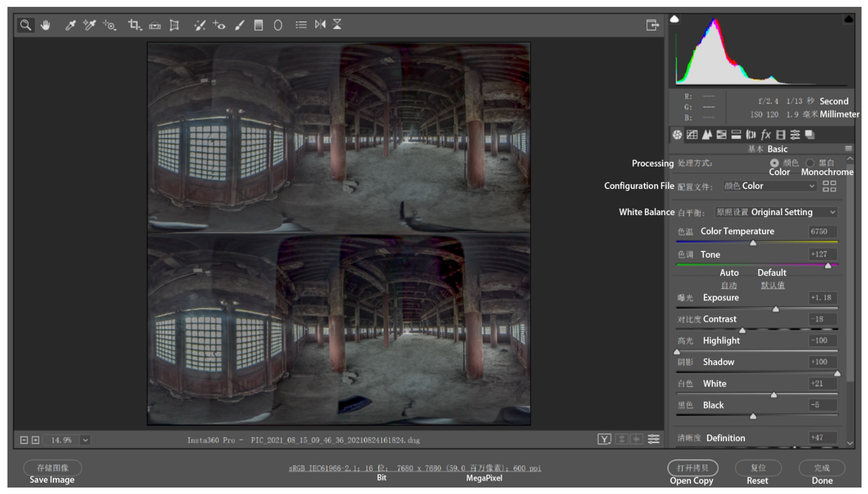This screenshot has height=494, width=868.
Task: Click the Color Temperature value field
Action: (x=823, y=231)
